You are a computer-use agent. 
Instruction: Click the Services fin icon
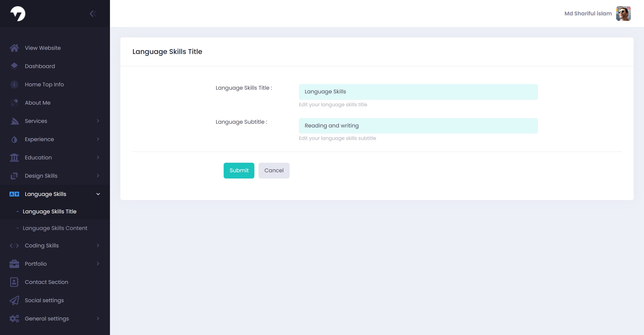[14, 121]
